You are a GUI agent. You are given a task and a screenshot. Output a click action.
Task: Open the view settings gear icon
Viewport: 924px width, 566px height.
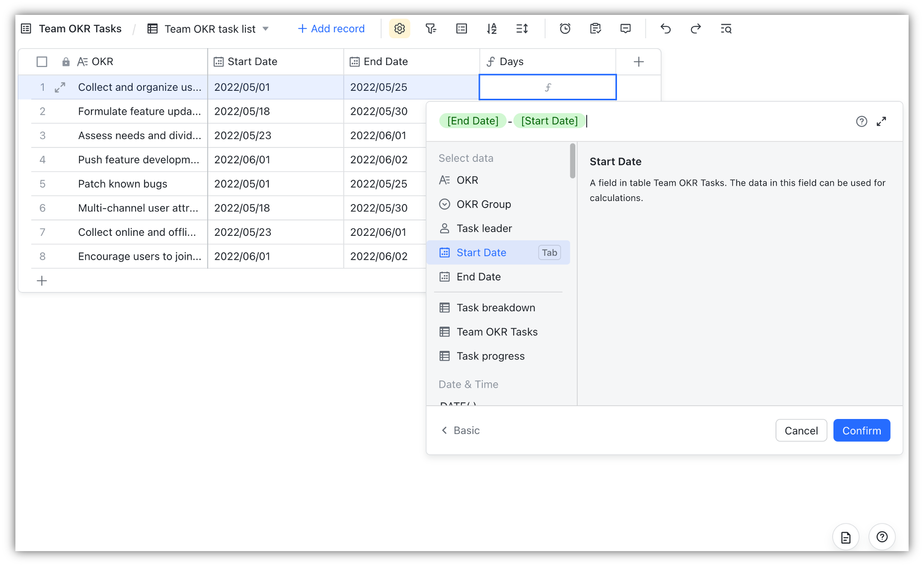(x=399, y=29)
